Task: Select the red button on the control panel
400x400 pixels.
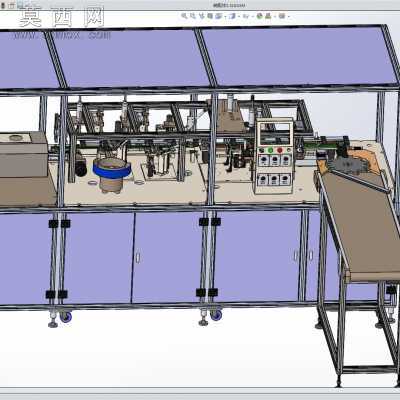Action: point(280,150)
